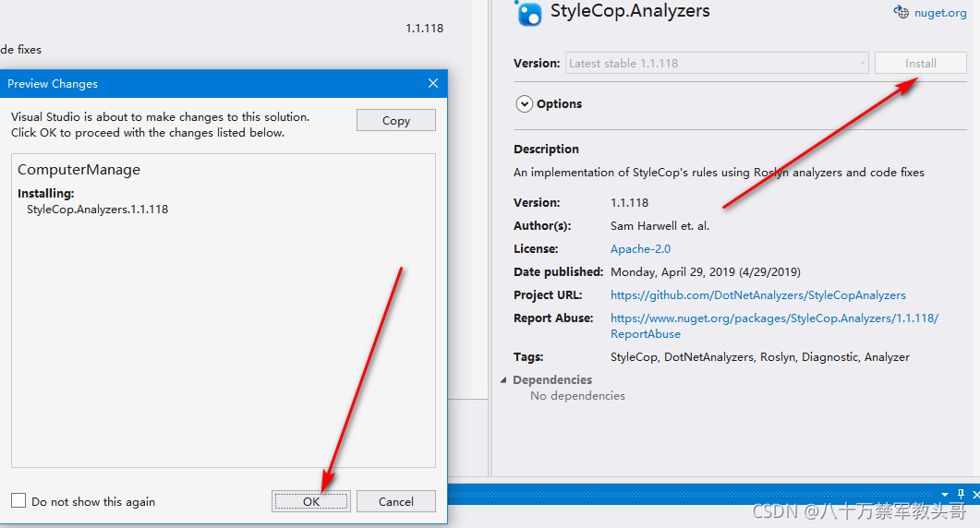980x528 pixels.
Task: Click the Copy button in Preview Changes
Action: click(395, 121)
